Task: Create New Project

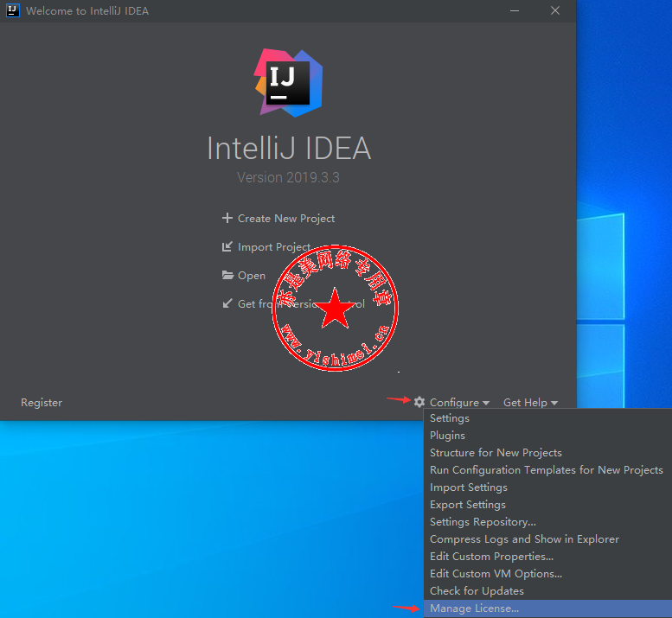Action: pyautogui.click(x=278, y=219)
